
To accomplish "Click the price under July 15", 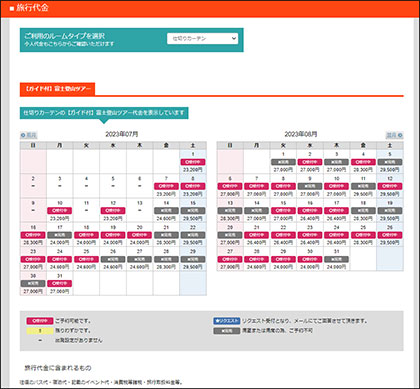I will point(193,219).
